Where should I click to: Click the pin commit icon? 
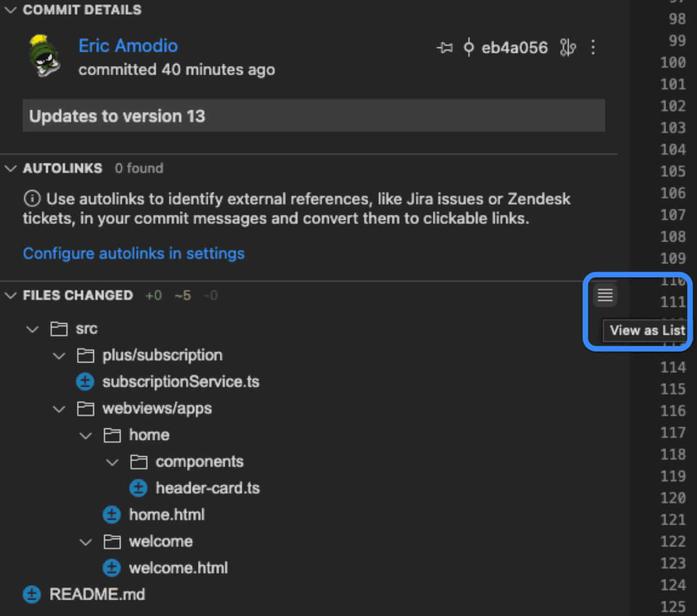(445, 48)
